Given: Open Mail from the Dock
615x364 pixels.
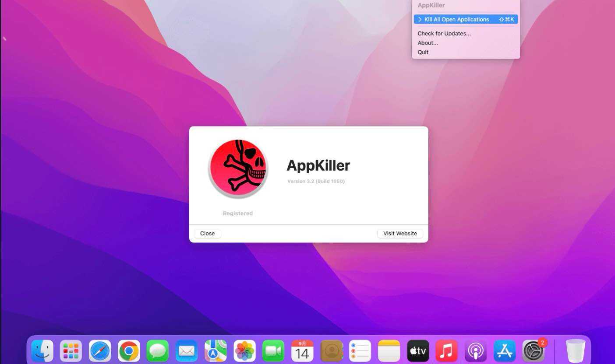Looking at the screenshot, I should pyautogui.click(x=186, y=350).
